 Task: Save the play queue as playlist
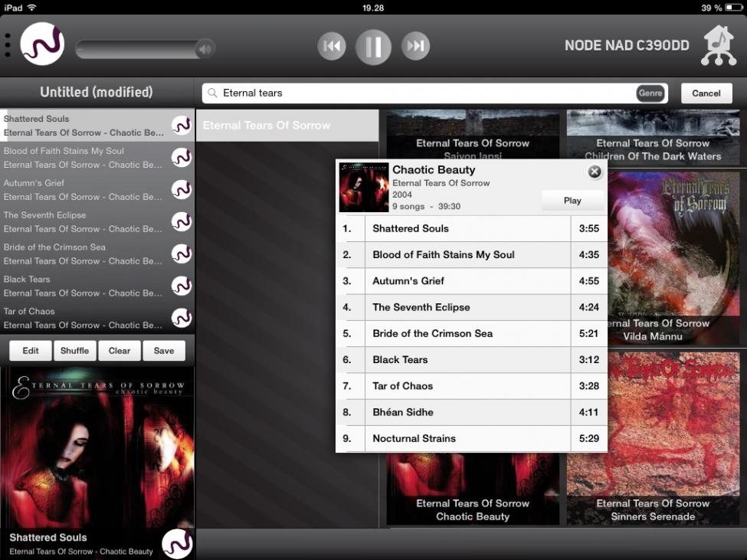point(164,350)
